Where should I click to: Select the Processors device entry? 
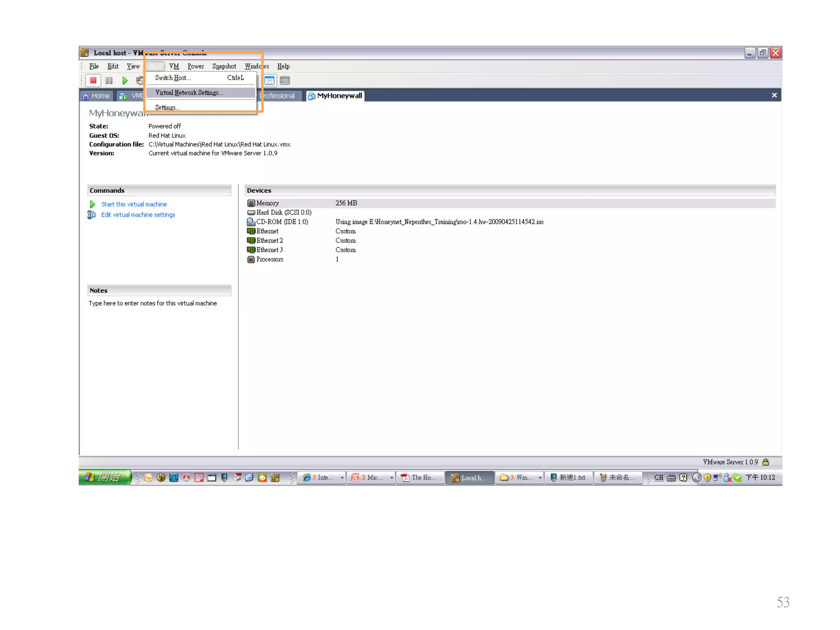tap(269, 259)
